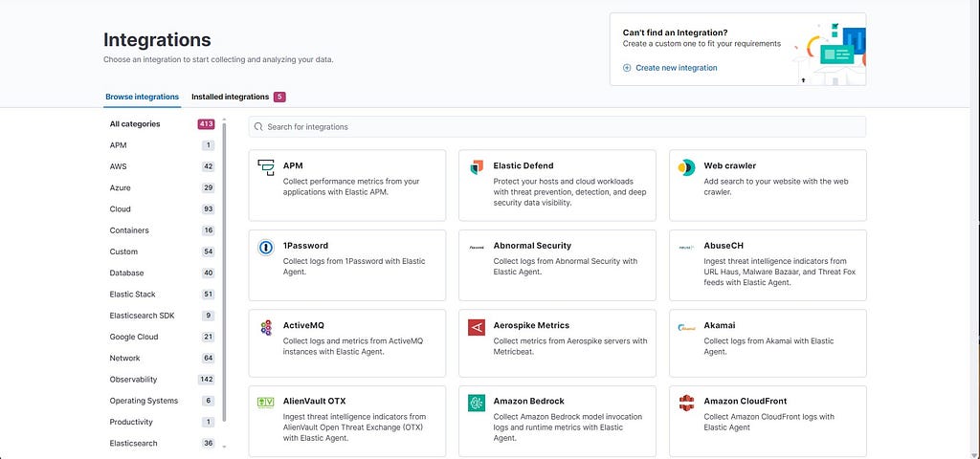Open the Abnormal Security card title

pos(532,246)
